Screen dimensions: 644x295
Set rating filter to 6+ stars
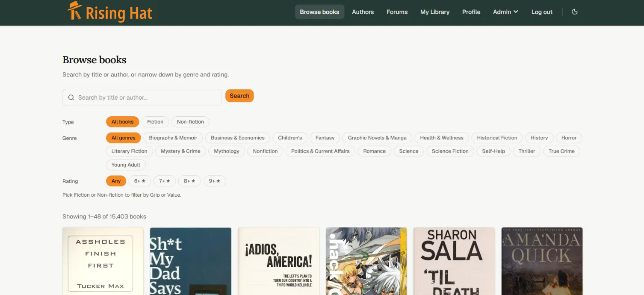[140, 181]
